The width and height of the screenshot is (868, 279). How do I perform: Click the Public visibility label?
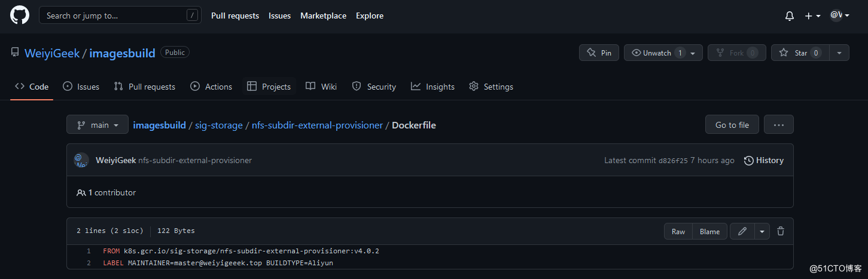175,53
